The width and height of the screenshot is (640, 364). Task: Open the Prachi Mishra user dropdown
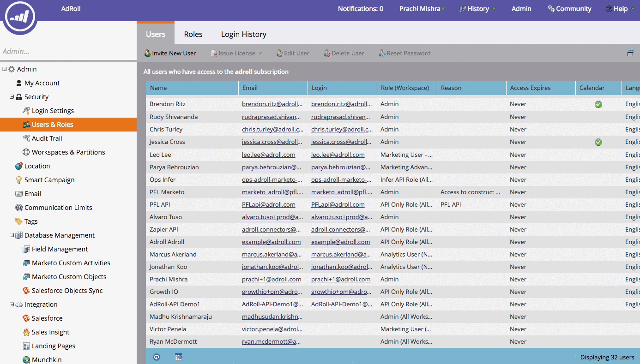tap(422, 9)
